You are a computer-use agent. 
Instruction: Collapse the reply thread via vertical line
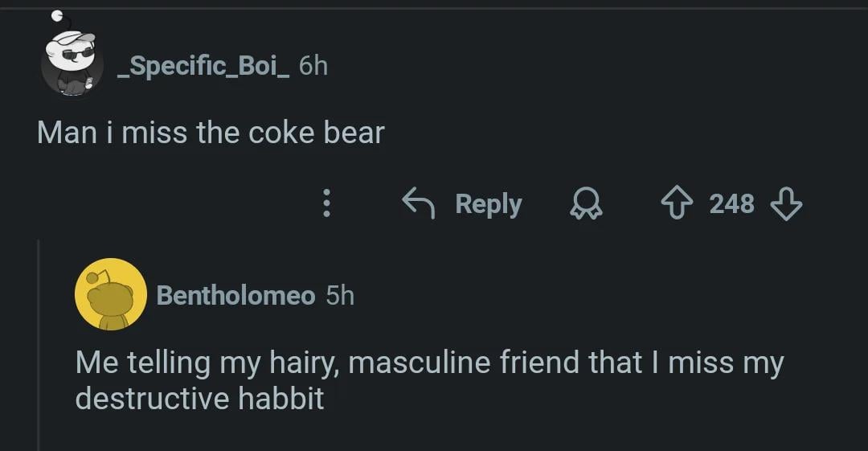(x=39, y=346)
